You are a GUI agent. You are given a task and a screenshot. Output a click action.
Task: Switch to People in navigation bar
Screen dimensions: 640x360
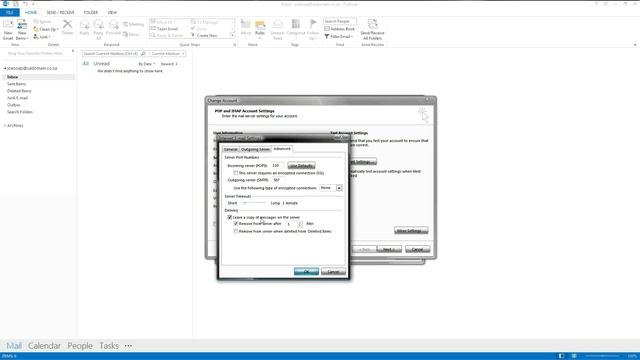click(80, 346)
